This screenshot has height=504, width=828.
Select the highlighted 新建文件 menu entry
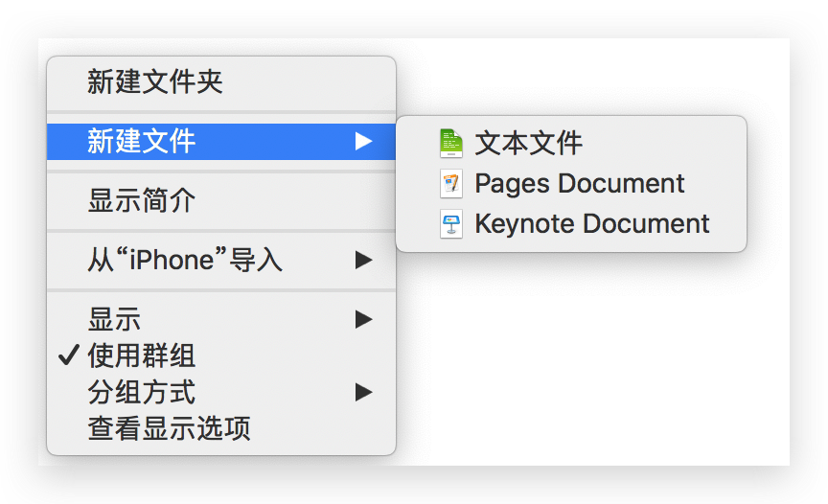[221, 142]
